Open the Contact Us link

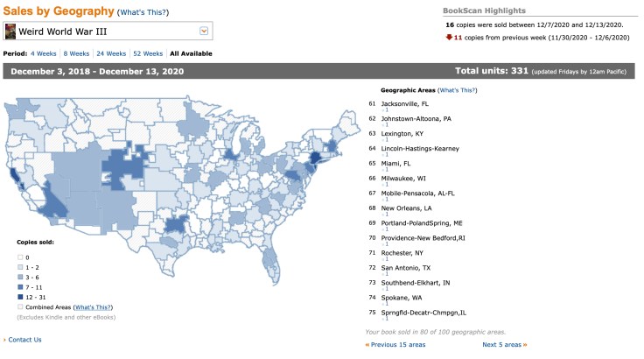click(24, 340)
